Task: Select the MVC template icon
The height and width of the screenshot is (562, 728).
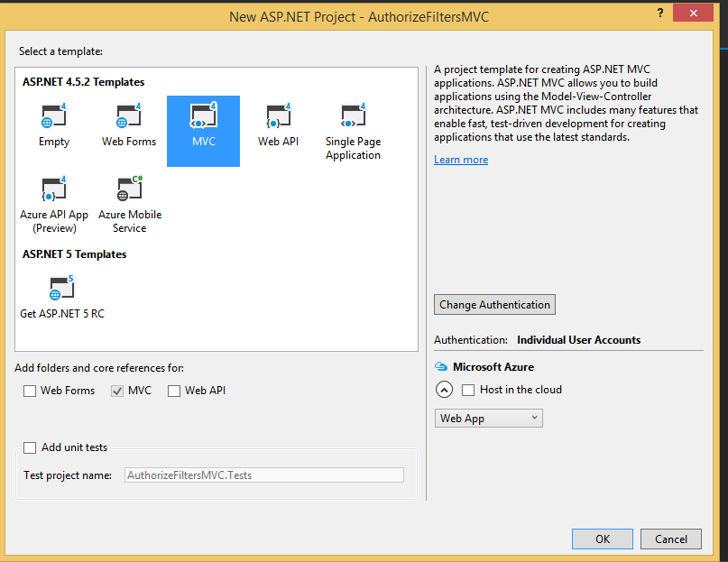Action: pyautogui.click(x=203, y=115)
